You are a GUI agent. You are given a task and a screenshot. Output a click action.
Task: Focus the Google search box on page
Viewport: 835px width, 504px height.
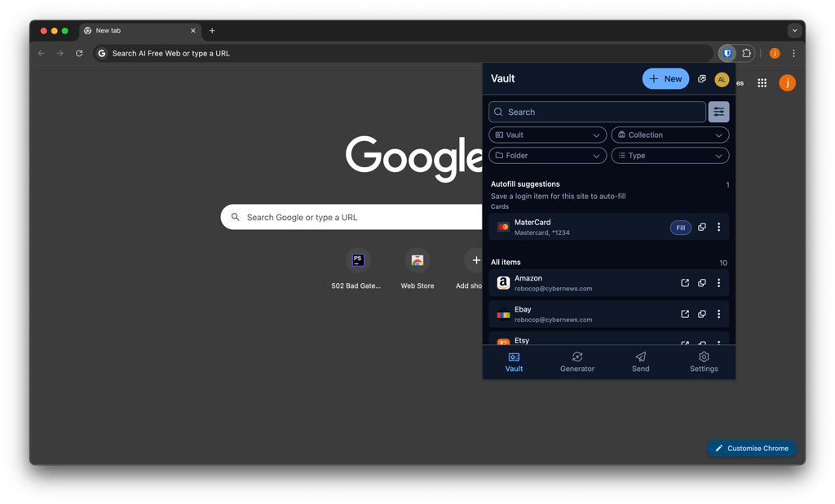coord(351,217)
